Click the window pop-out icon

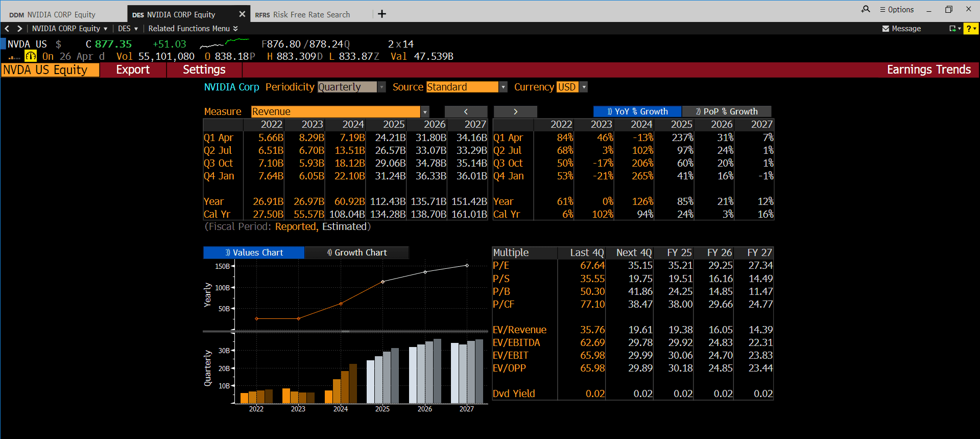pos(954,29)
